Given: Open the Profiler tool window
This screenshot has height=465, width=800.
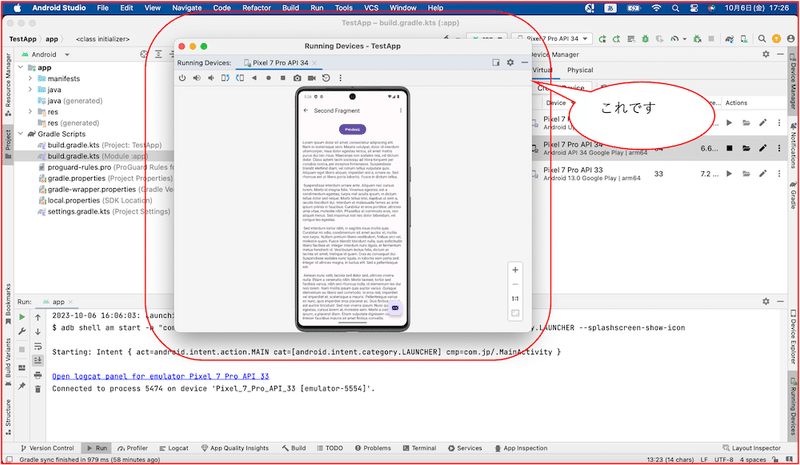Looking at the screenshot, I should (133, 448).
